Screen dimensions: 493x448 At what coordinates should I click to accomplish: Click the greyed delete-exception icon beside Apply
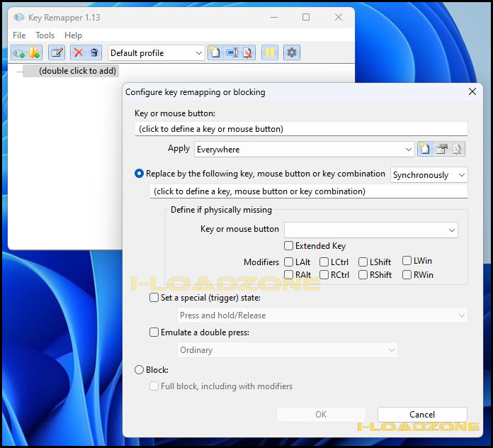(x=457, y=149)
